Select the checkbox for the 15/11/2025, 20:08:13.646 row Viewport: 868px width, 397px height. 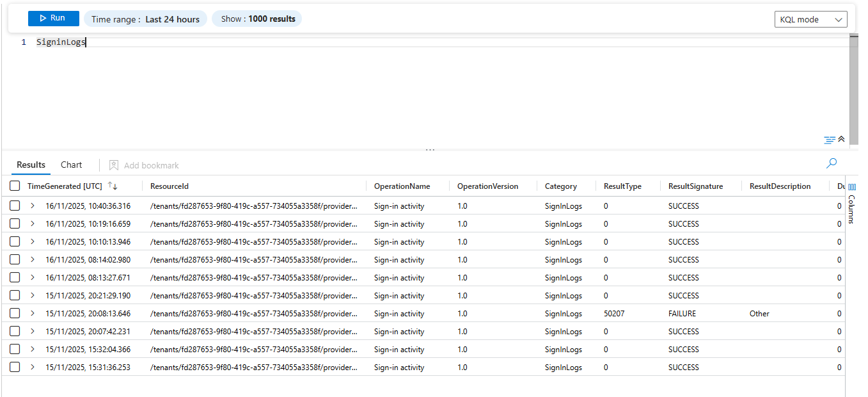pyautogui.click(x=15, y=314)
